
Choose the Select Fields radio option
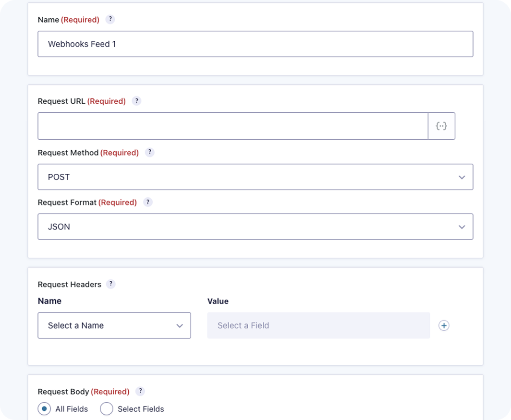pos(107,409)
